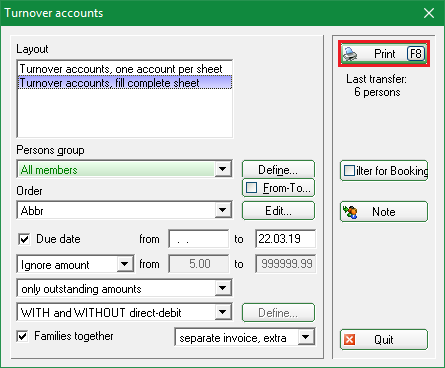Close the Turnover accounts dialog

(429, 13)
